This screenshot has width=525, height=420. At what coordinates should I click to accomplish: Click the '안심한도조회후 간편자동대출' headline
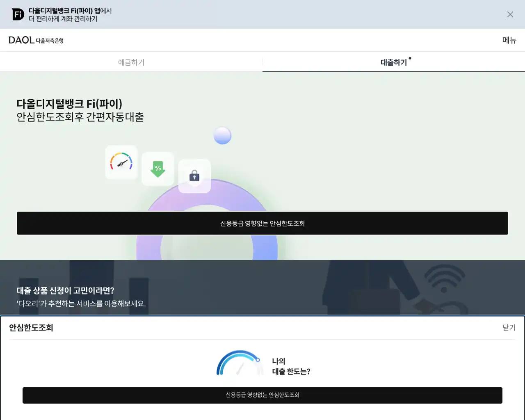(80, 117)
